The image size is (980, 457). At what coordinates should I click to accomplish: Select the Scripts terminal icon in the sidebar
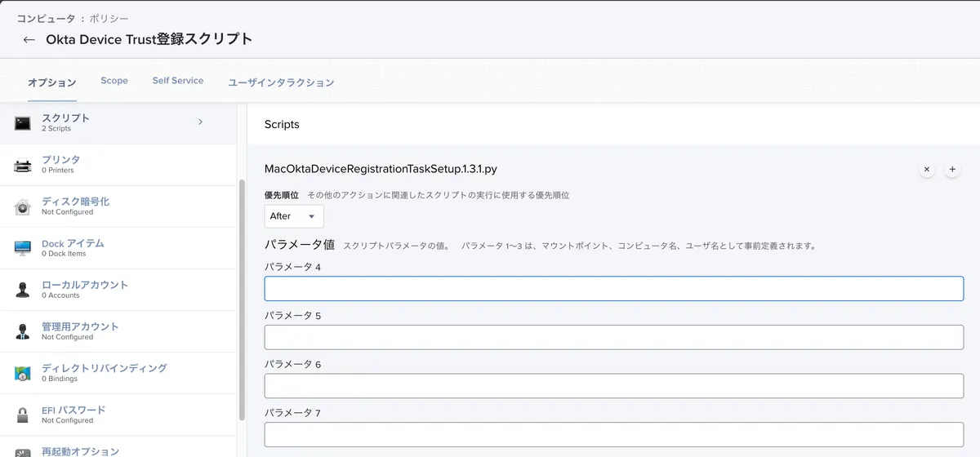22,123
